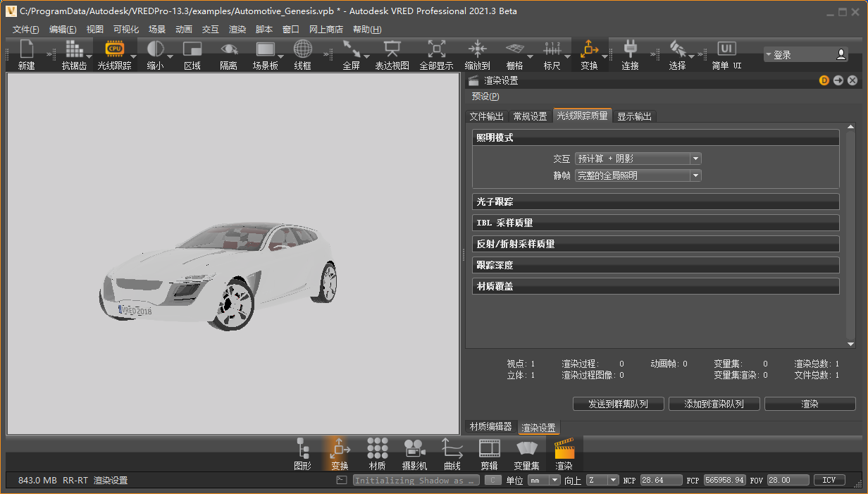Image resolution: width=868 pixels, height=494 pixels.
Task: Toggle the 栅格 grid icon
Action: [x=515, y=49]
